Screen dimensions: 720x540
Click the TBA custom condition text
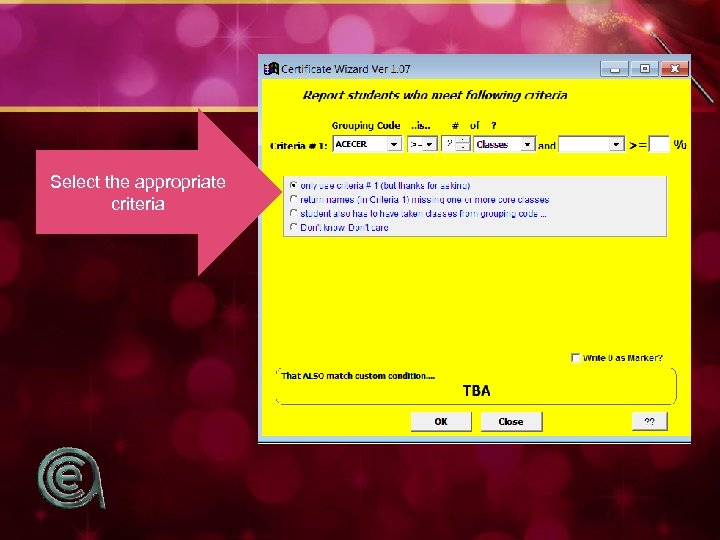[x=476, y=391]
